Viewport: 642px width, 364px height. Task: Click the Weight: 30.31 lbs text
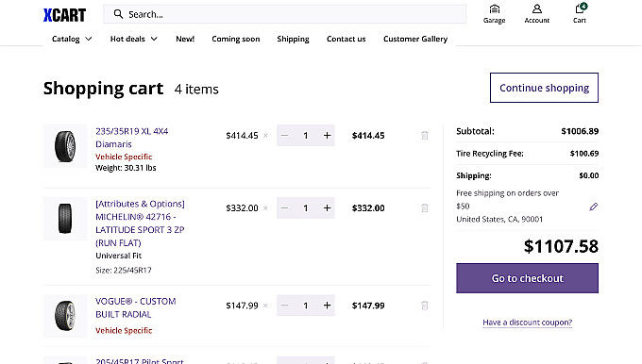[126, 168]
